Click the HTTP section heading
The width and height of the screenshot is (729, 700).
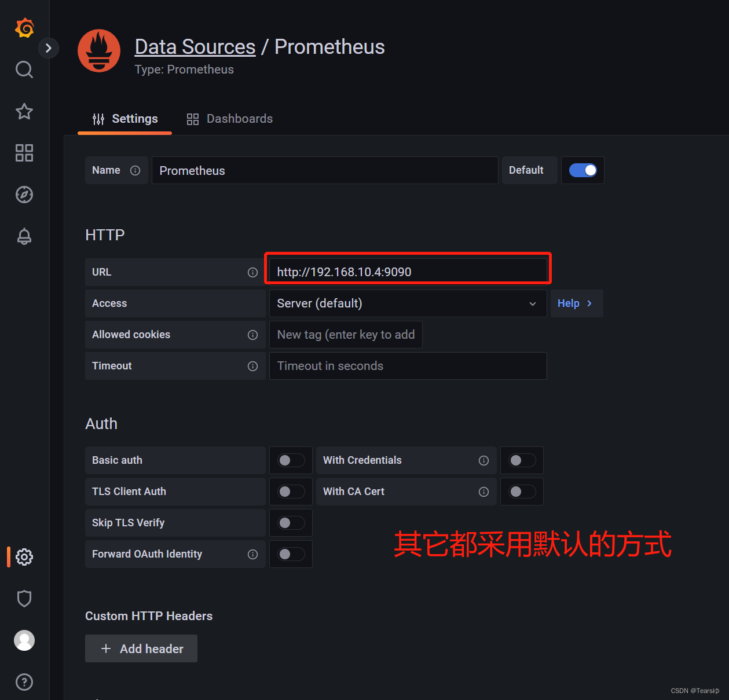[x=105, y=235]
